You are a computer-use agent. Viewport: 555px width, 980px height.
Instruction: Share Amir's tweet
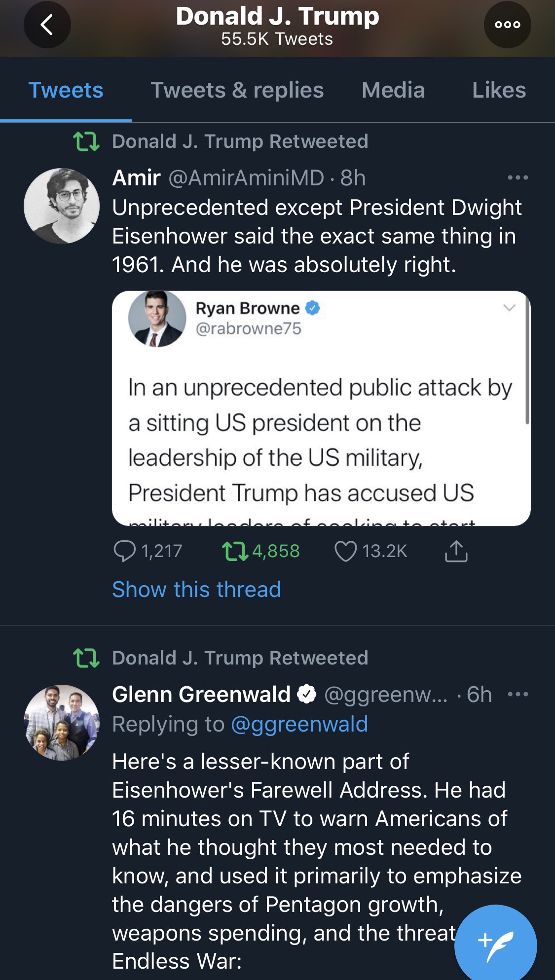456,551
